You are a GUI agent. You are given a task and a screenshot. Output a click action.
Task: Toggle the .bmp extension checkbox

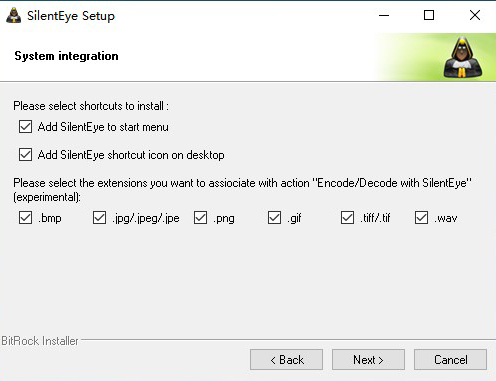point(25,218)
